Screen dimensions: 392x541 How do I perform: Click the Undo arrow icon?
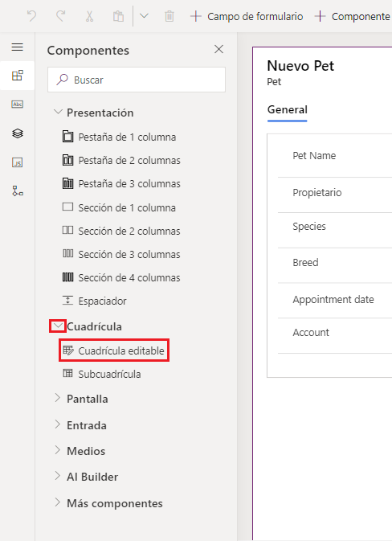pyautogui.click(x=31, y=16)
